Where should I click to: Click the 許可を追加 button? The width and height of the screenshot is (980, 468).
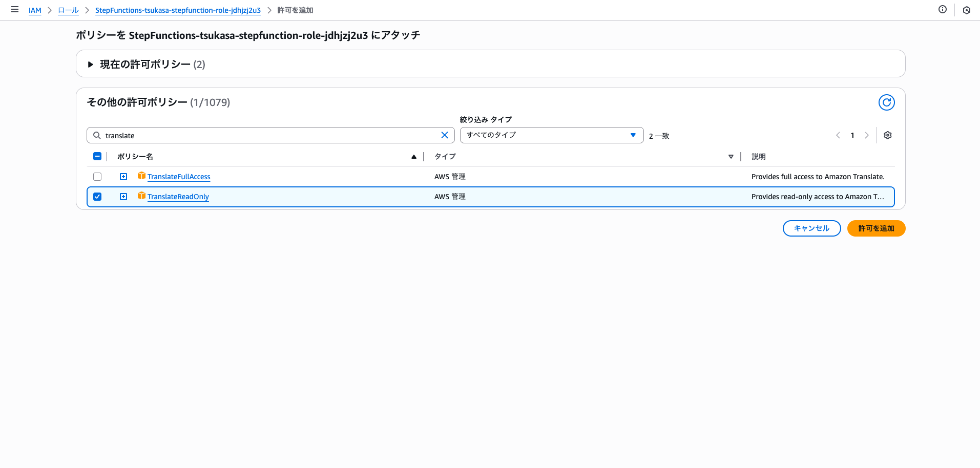pos(876,228)
